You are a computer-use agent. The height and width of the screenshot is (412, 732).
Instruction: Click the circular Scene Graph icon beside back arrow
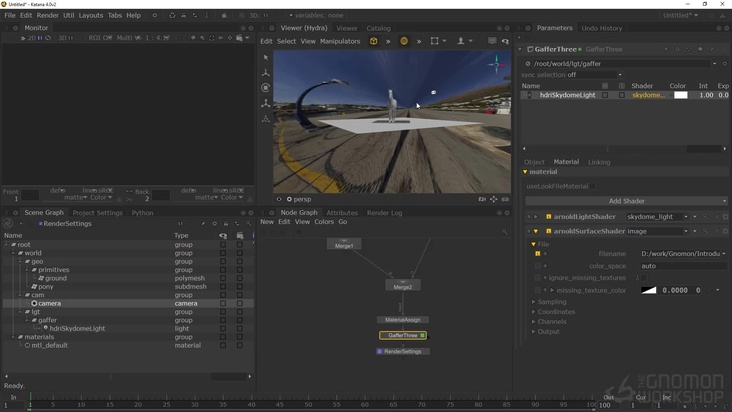point(8,223)
